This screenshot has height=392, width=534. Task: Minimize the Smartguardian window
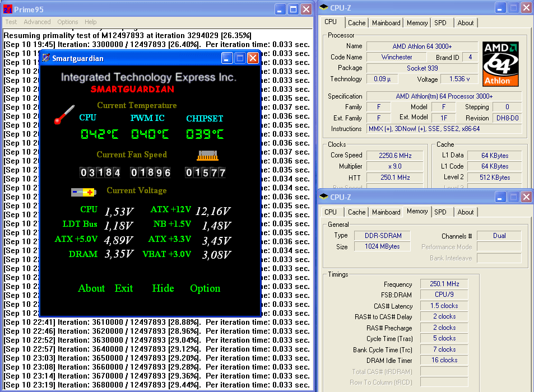click(x=227, y=58)
